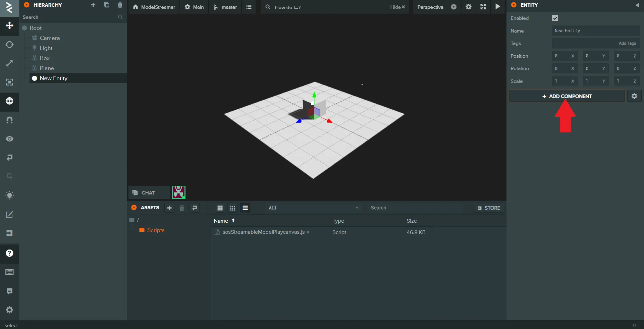
Task: Click the ADD COMPONENT button
Action: tap(567, 96)
